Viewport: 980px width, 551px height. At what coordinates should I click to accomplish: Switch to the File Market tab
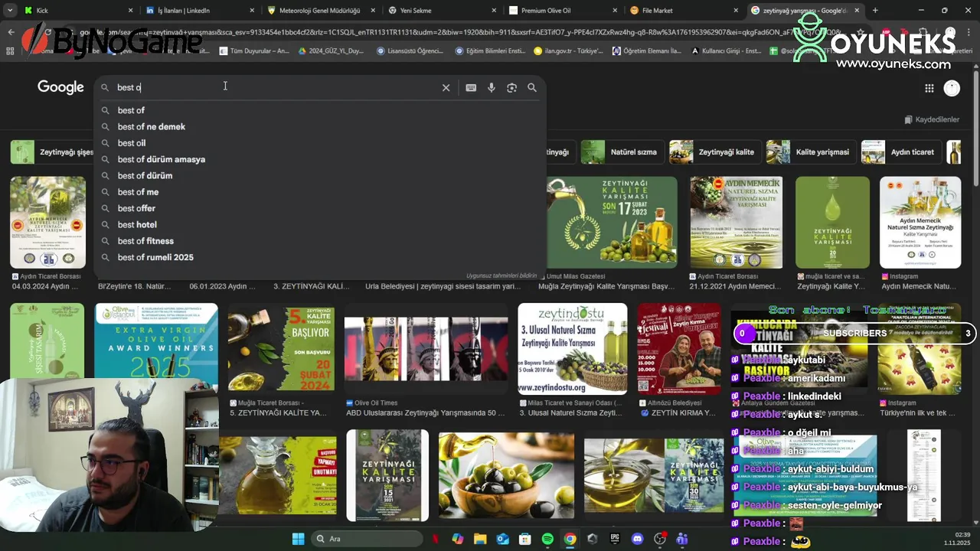click(684, 11)
